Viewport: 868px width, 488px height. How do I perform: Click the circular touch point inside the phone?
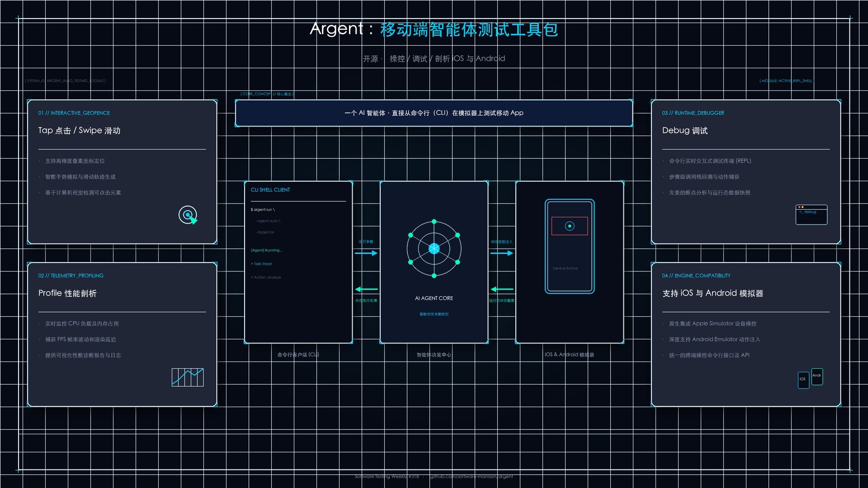[x=570, y=226]
